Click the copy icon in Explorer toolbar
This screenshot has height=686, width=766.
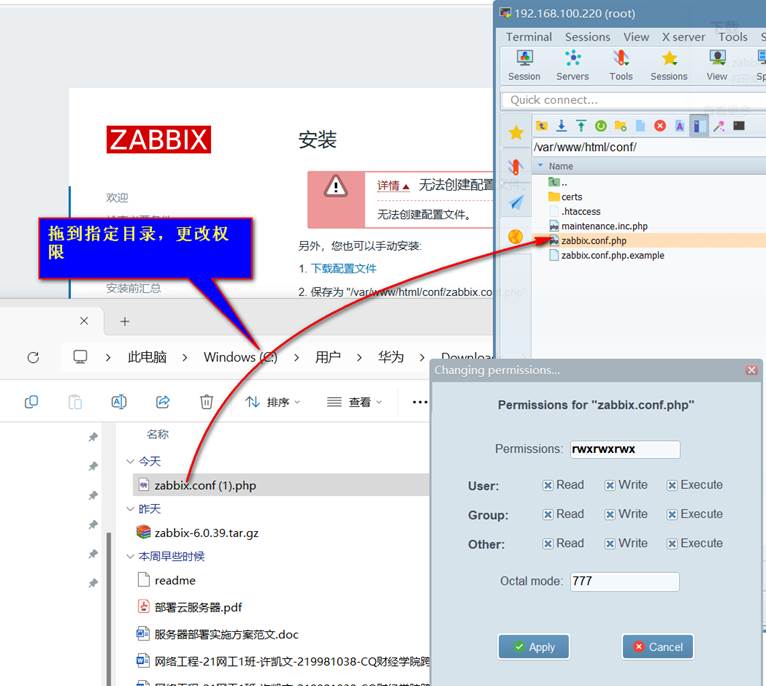coord(31,402)
